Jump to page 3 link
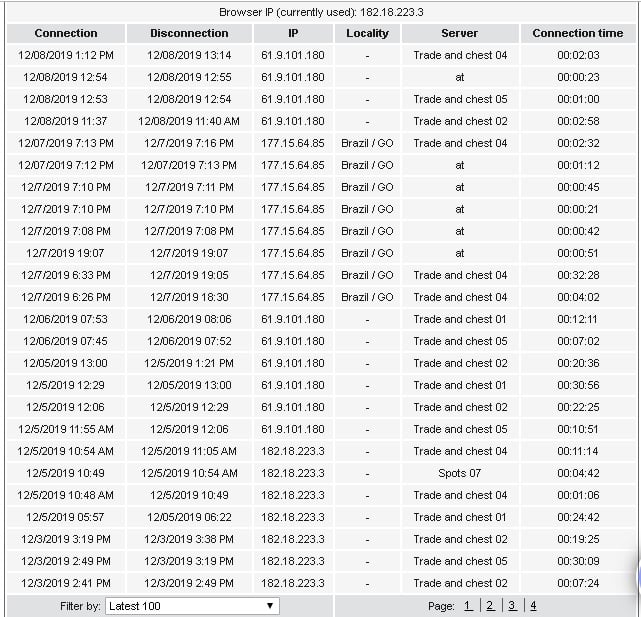This screenshot has height=617, width=641. point(512,605)
